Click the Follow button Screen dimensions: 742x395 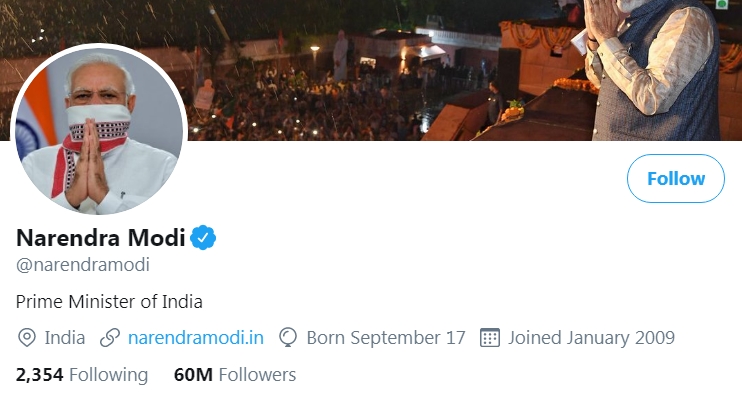click(x=676, y=178)
